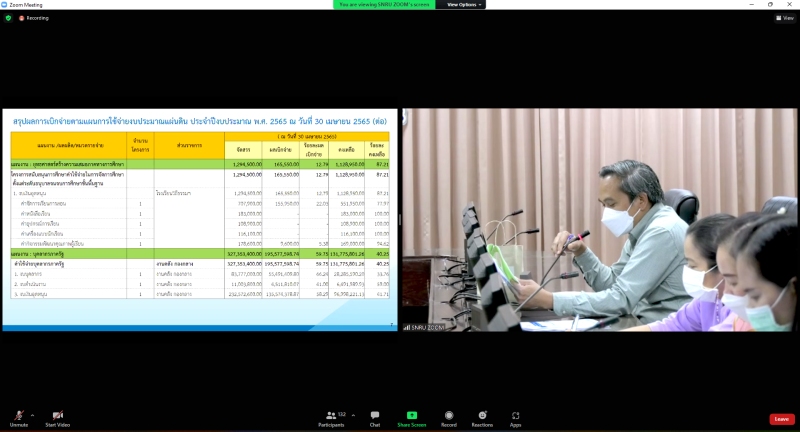
Task: Click the green encryption shield icon
Action: 8,18
